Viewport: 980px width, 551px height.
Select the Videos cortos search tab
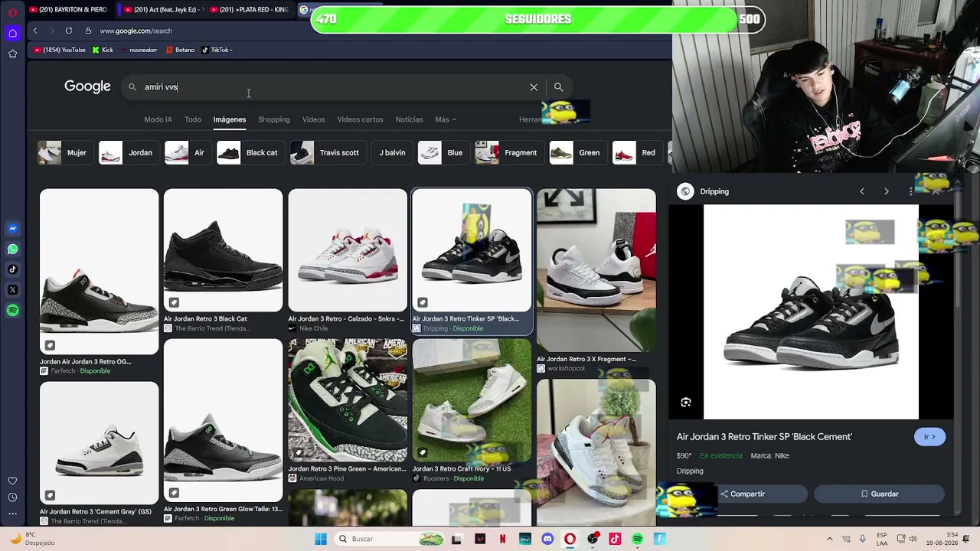coord(360,119)
